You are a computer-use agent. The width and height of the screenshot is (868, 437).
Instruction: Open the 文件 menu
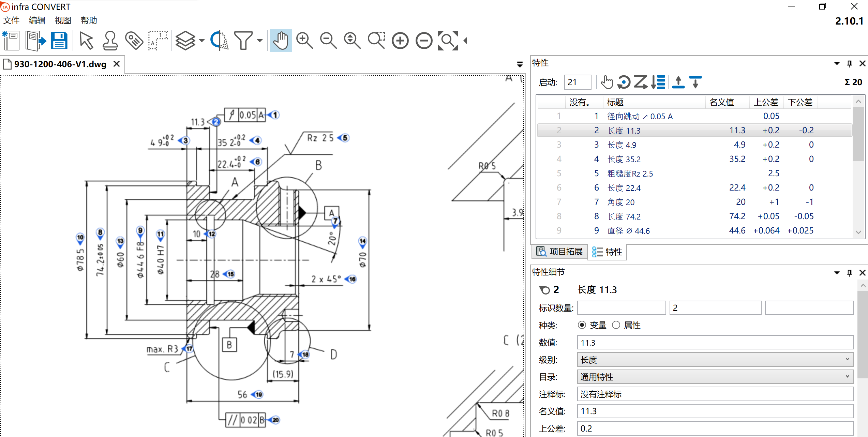pyautogui.click(x=11, y=20)
